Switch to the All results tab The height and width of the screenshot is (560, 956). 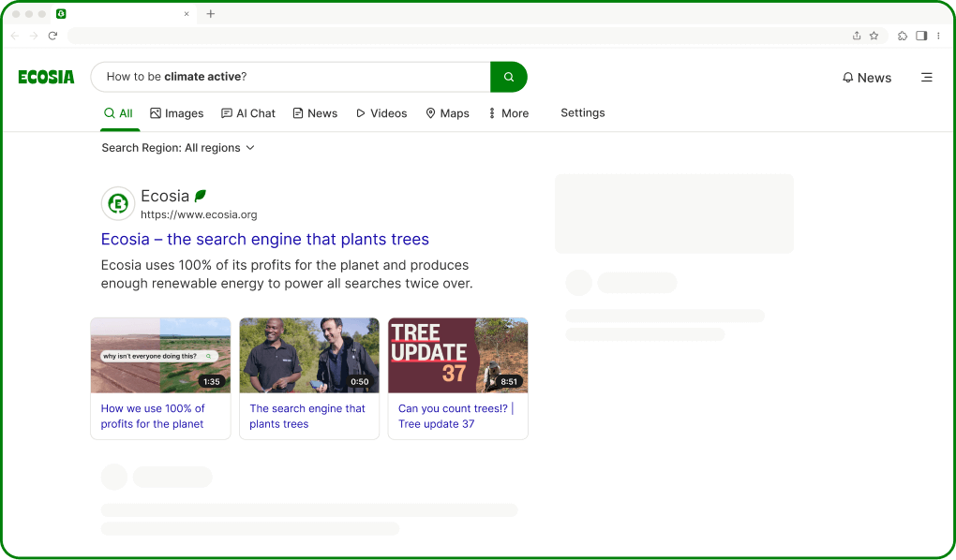[119, 112]
